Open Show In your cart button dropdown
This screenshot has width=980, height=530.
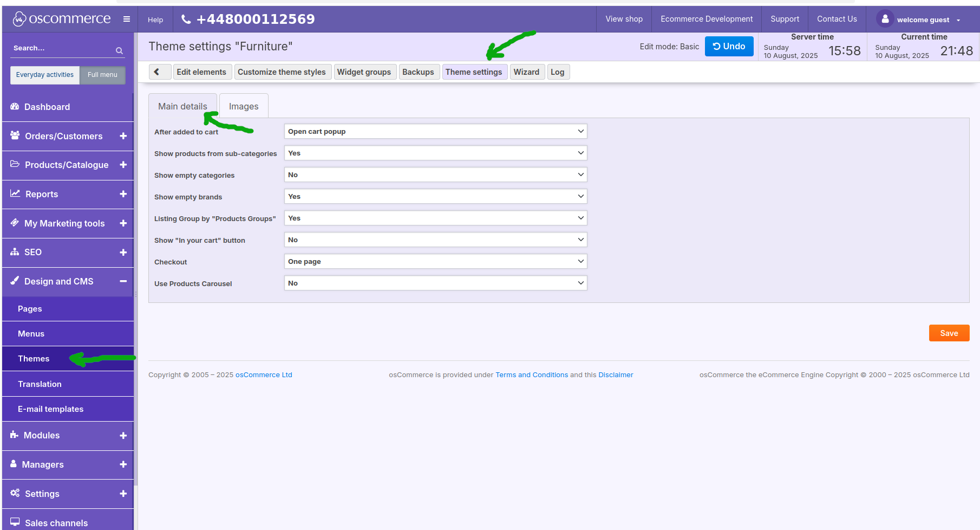436,240
